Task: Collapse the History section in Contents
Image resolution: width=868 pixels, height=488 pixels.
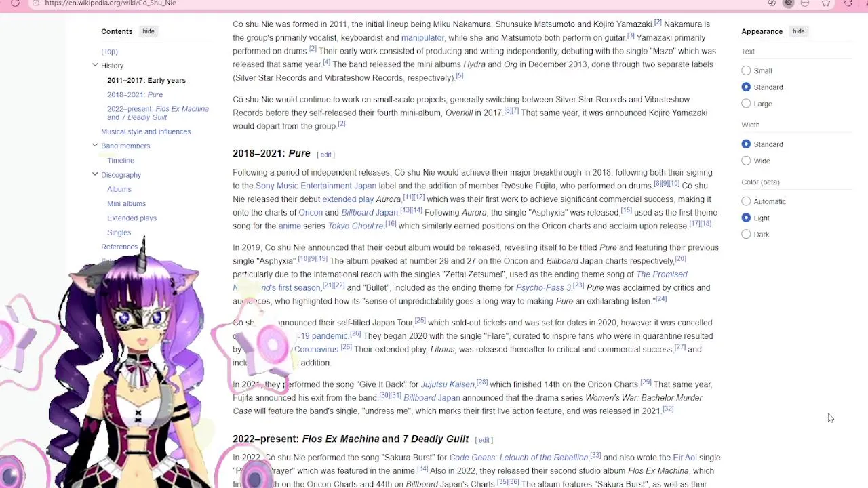Action: (x=95, y=65)
